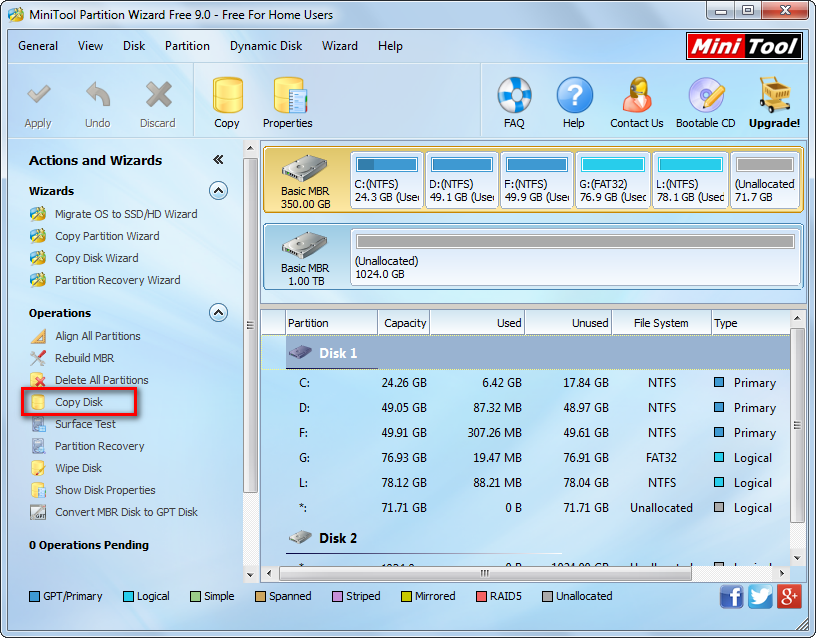Sort by Capacity column header
Screen dimensions: 816x638
(x=404, y=323)
